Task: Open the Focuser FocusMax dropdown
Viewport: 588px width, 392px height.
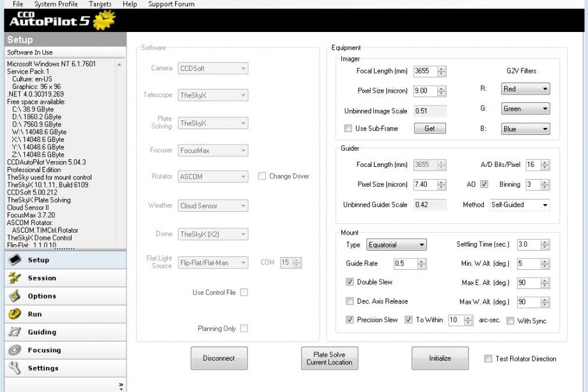Action: tap(213, 150)
